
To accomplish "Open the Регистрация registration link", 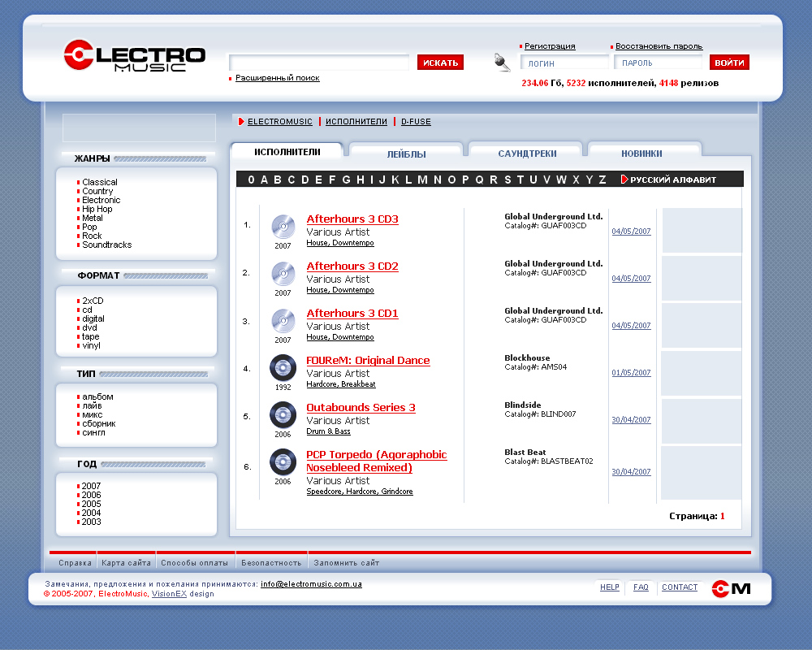I will [550, 46].
